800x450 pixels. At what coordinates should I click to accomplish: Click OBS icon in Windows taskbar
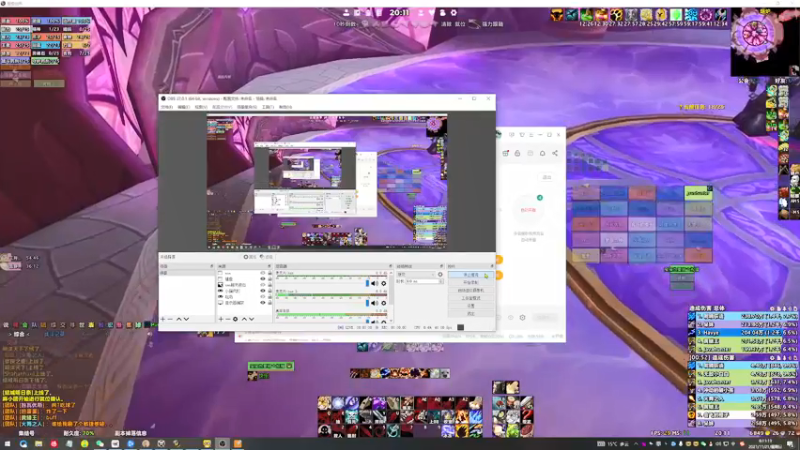pyautogui.click(x=222, y=444)
